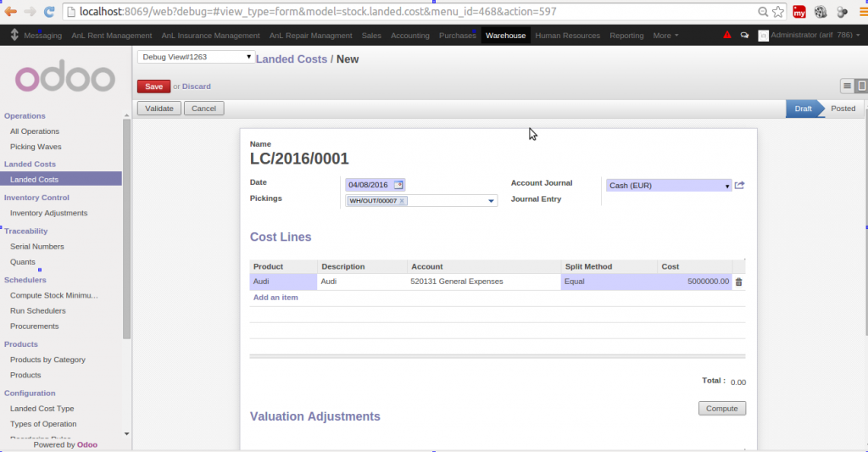Switch to form view icon

click(861, 86)
